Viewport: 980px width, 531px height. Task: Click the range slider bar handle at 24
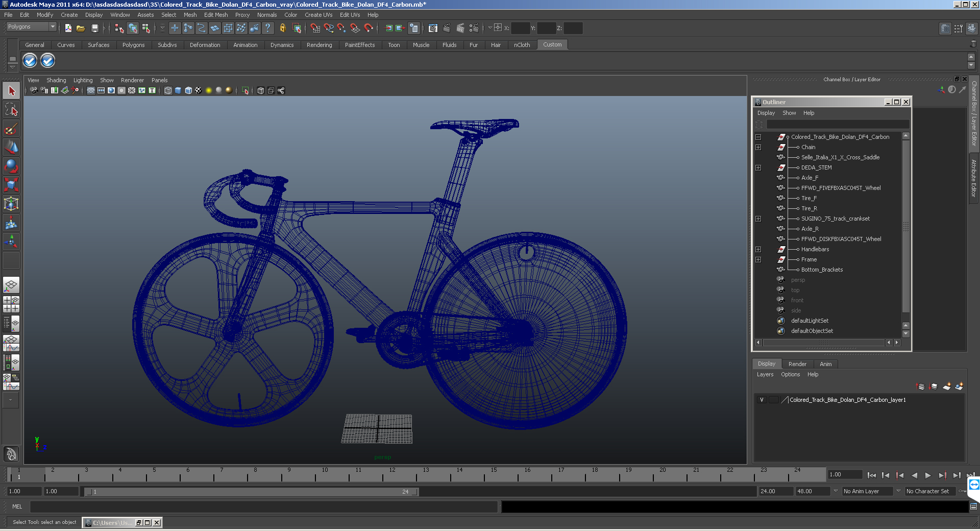(x=415, y=492)
